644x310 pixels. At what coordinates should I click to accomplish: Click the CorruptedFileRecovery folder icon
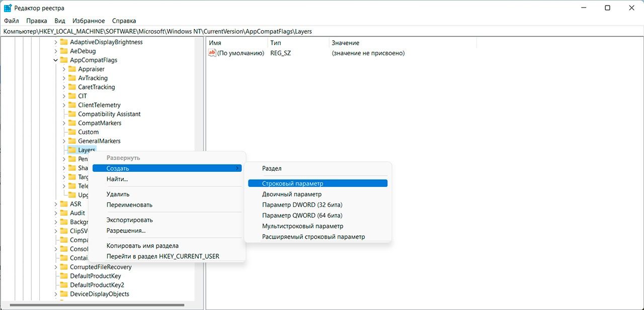(64, 267)
